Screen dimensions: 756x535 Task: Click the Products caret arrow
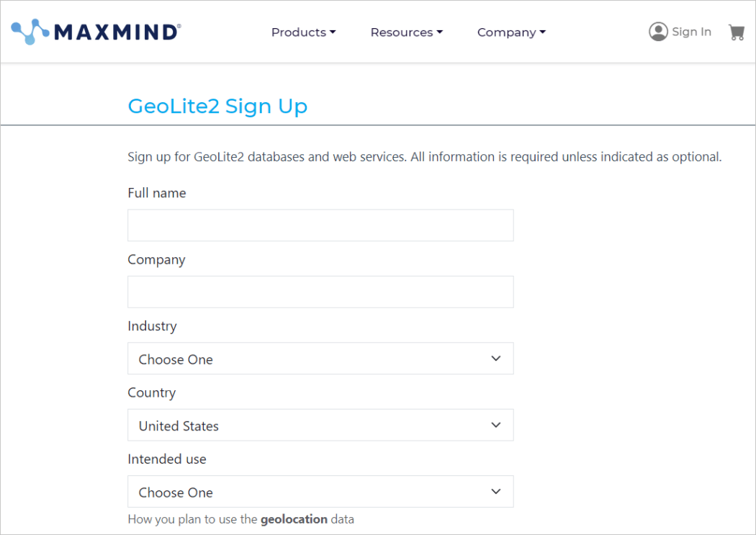coord(332,32)
